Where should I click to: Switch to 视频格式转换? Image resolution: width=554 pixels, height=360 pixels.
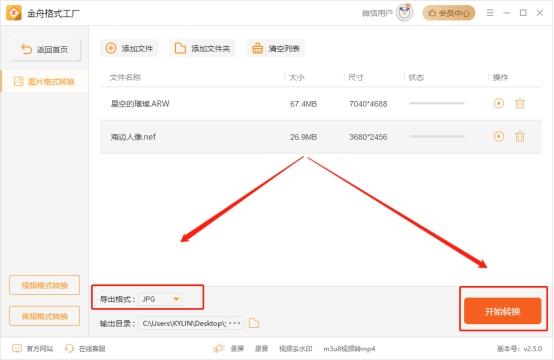click(x=45, y=285)
